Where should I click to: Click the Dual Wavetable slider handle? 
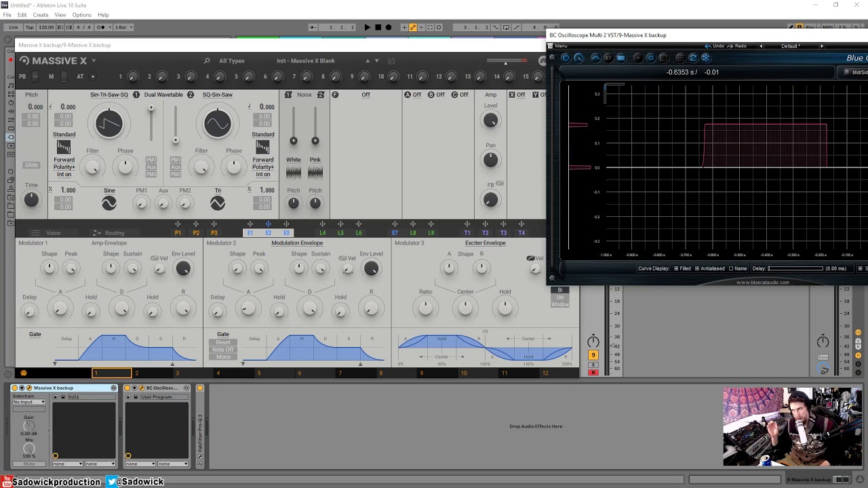pos(151,108)
